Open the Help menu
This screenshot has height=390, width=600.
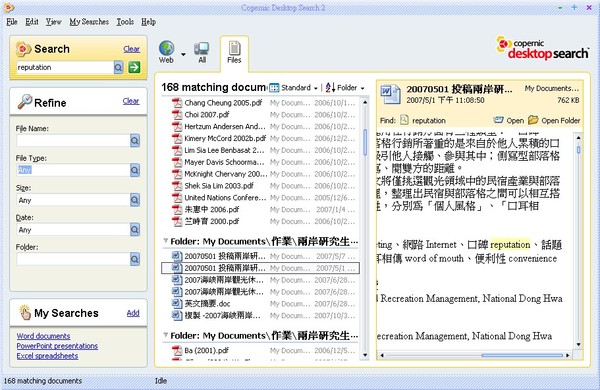click(148, 22)
